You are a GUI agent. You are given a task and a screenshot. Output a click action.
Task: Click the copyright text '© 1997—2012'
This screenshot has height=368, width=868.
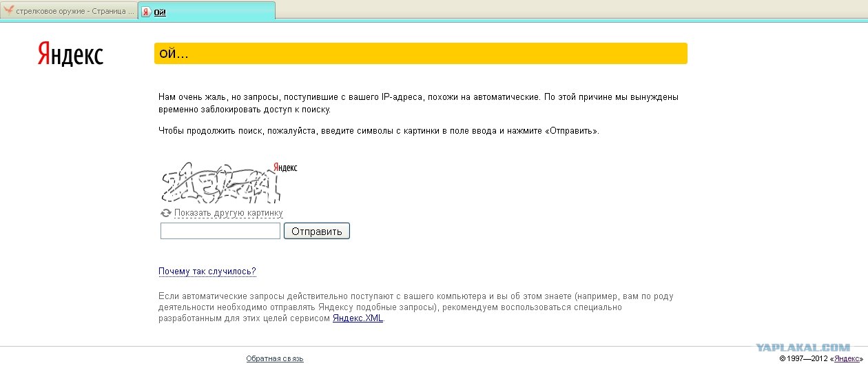pyautogui.click(x=803, y=359)
